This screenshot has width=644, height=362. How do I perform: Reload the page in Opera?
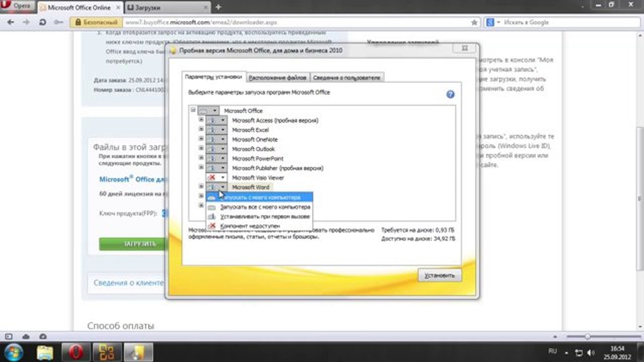[x=43, y=22]
